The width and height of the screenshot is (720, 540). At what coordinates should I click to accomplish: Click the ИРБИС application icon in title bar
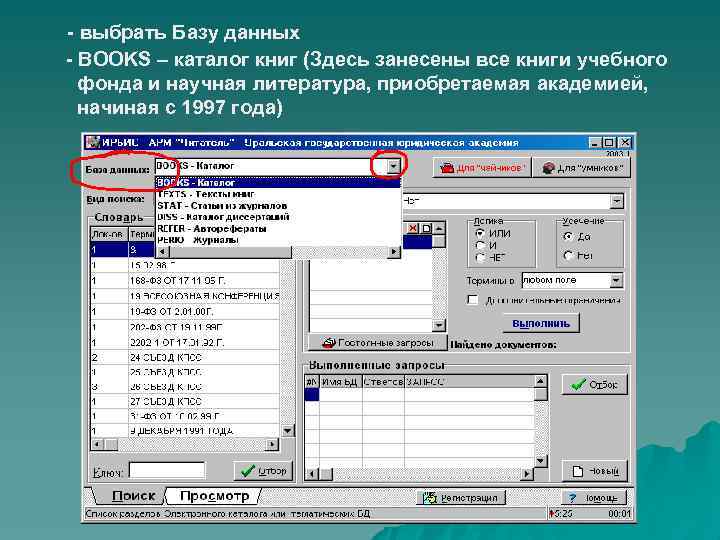tap(93, 142)
